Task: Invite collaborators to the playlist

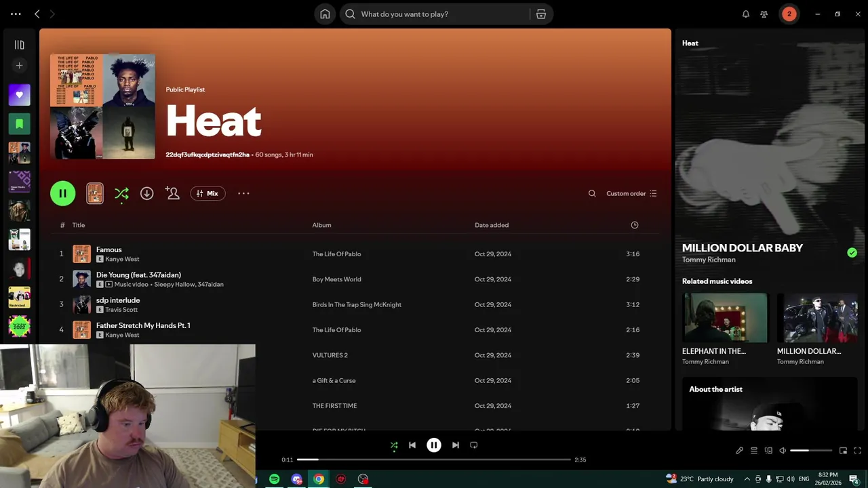Action: point(172,193)
